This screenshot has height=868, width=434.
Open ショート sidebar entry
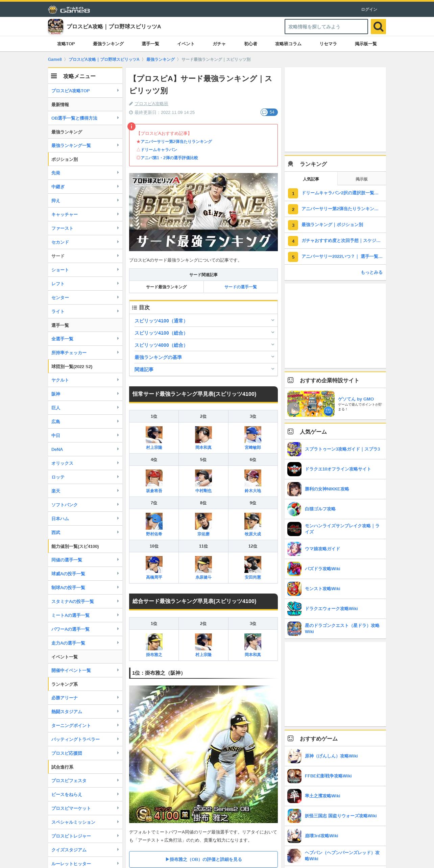coord(85,270)
